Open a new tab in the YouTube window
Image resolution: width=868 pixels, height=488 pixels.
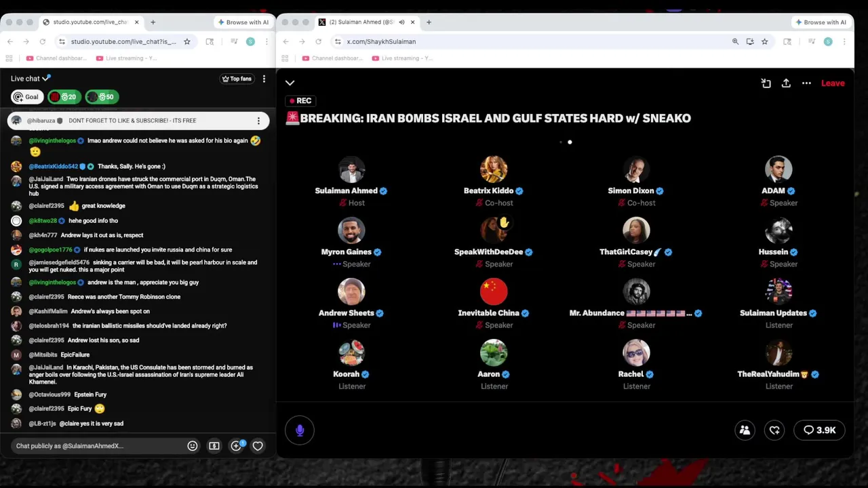pos(153,22)
